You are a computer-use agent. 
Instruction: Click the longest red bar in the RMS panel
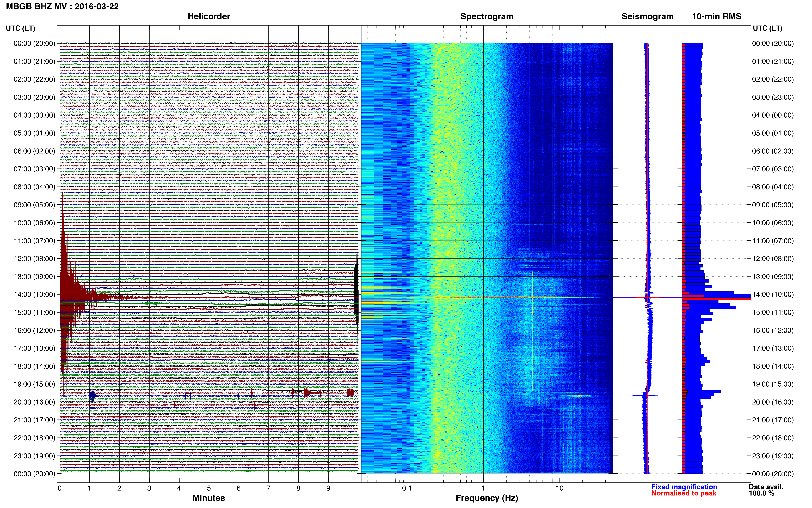coord(716,299)
